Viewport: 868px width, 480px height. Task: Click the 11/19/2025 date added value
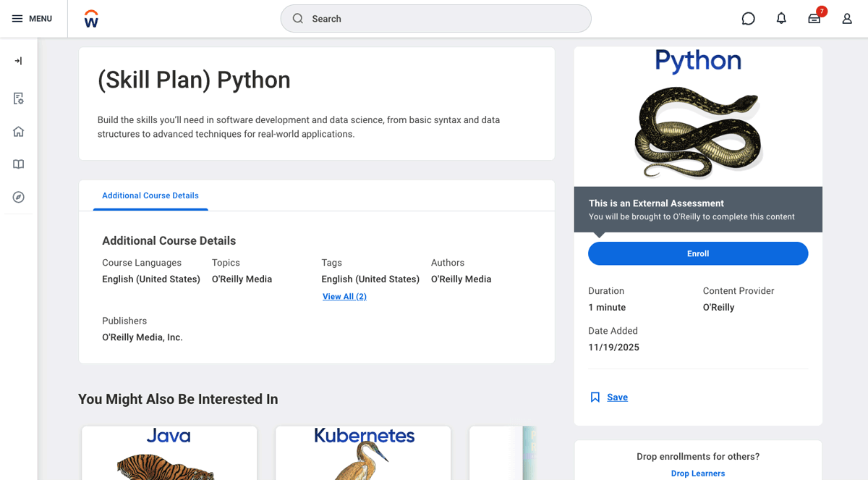(613, 348)
